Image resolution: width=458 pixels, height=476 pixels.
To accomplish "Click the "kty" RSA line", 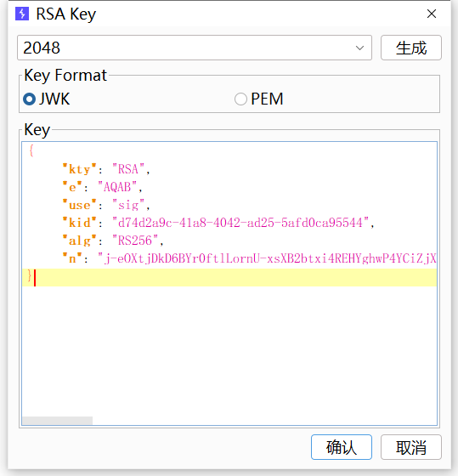I will pyautogui.click(x=229, y=169).
